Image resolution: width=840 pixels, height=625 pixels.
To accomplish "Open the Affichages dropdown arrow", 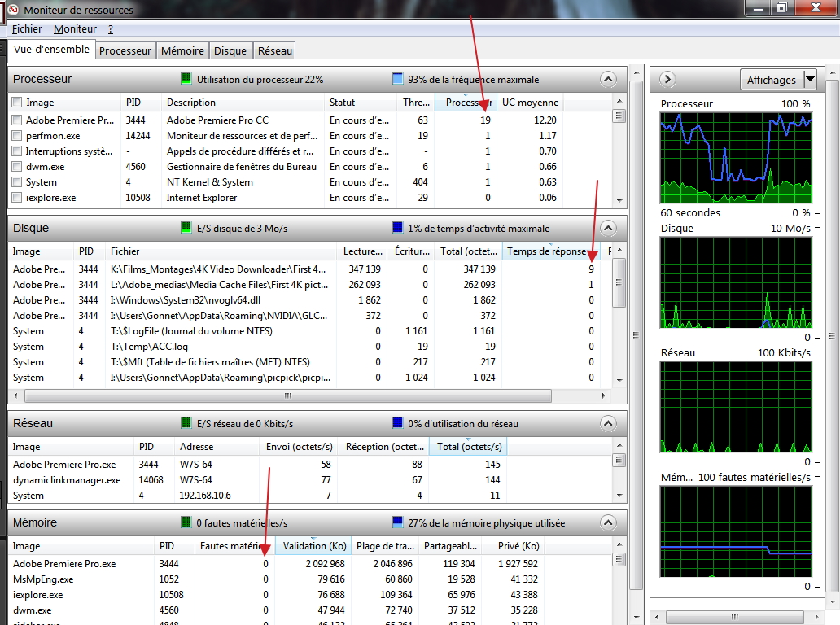I will [810, 79].
